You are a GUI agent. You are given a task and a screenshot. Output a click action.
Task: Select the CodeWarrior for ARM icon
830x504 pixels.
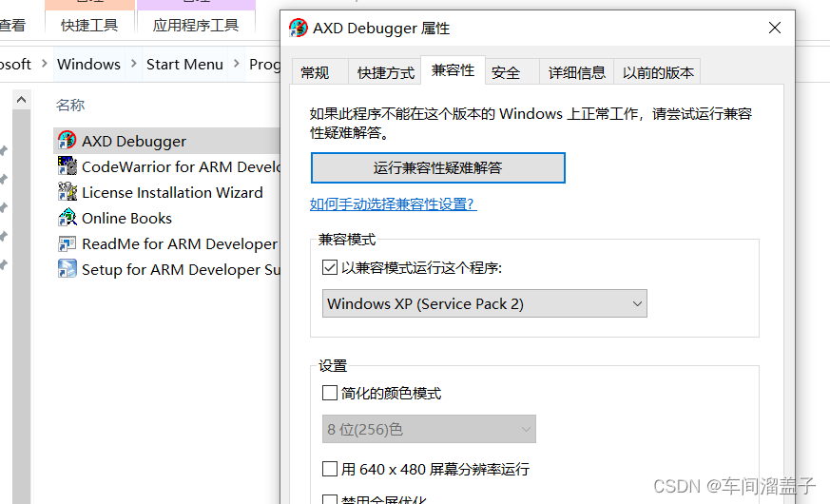point(68,166)
